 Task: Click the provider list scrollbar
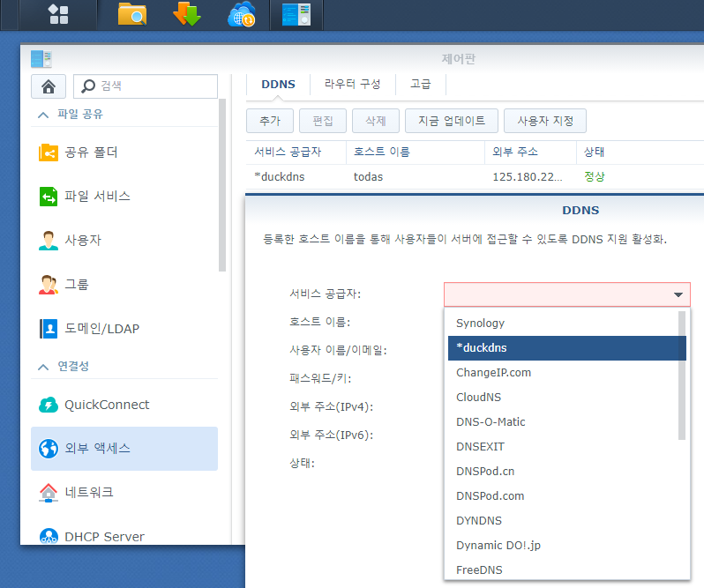[682, 376]
